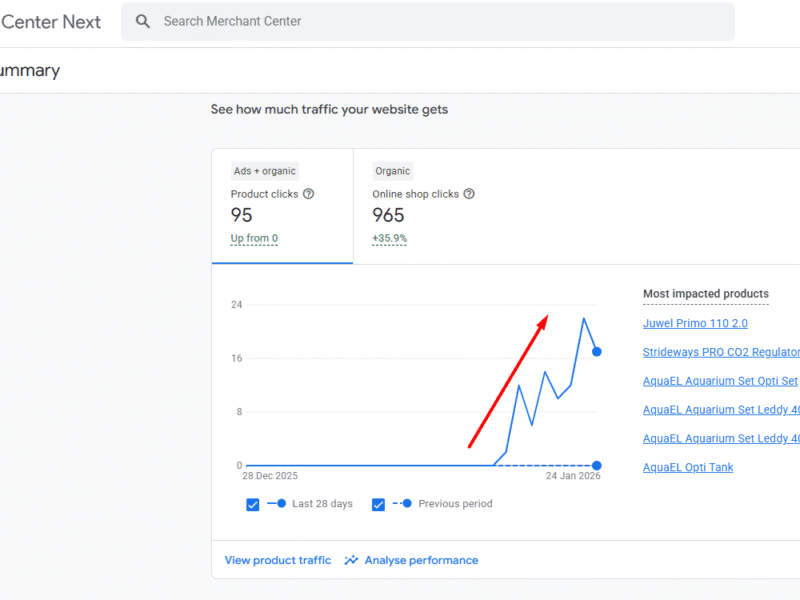Click the search magnifier icon
Viewport: 800px width, 600px height.
tap(143, 21)
